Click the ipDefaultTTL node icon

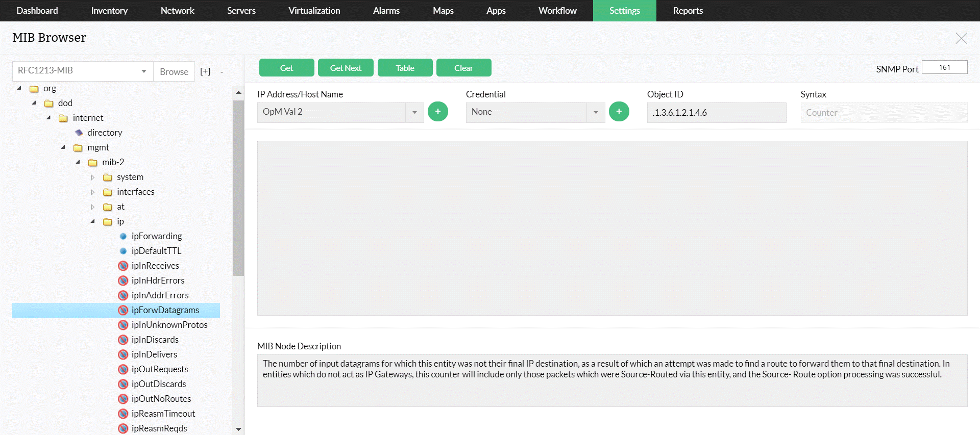tap(123, 251)
